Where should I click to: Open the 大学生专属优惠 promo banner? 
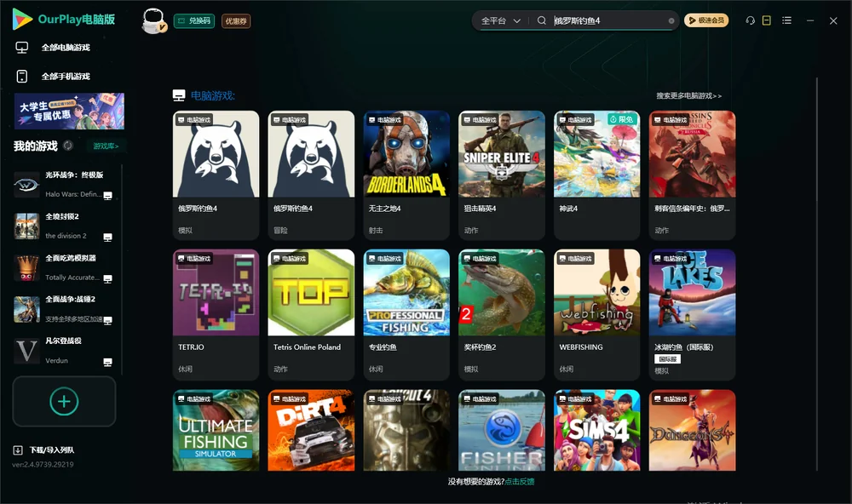pyautogui.click(x=69, y=112)
